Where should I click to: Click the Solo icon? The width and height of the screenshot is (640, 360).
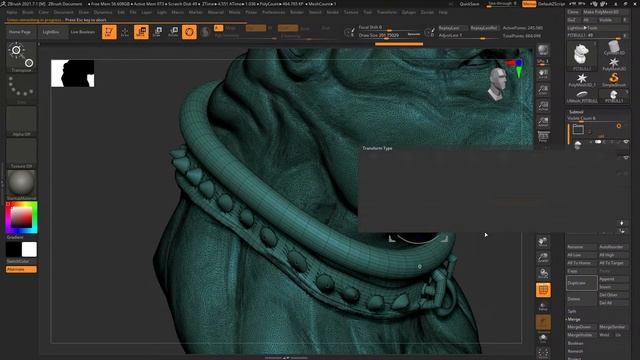543,338
